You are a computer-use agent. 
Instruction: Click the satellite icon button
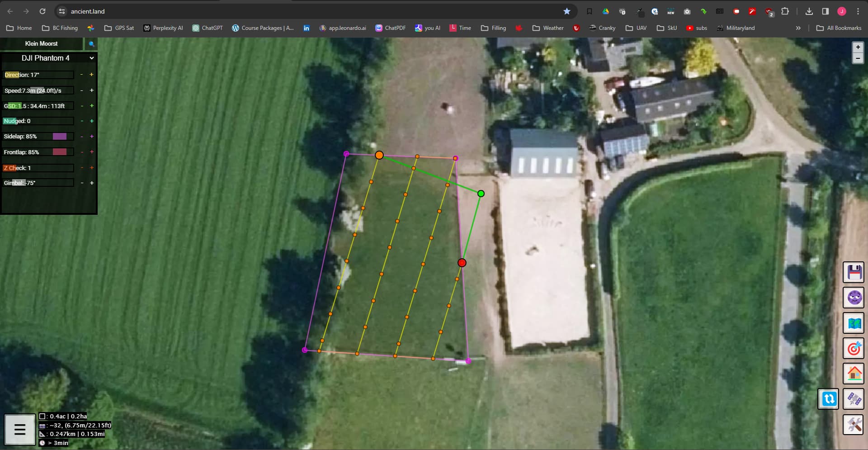coord(854,399)
